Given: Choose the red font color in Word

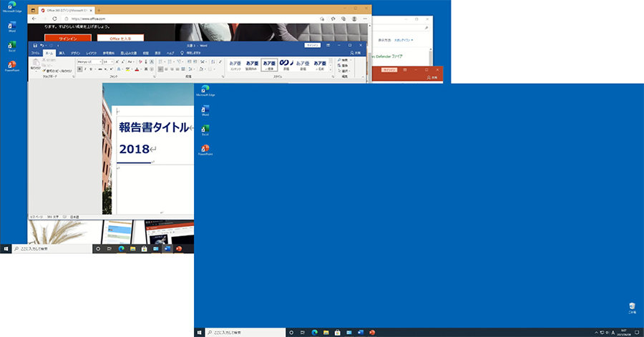Looking at the screenshot, I should click(x=137, y=69).
